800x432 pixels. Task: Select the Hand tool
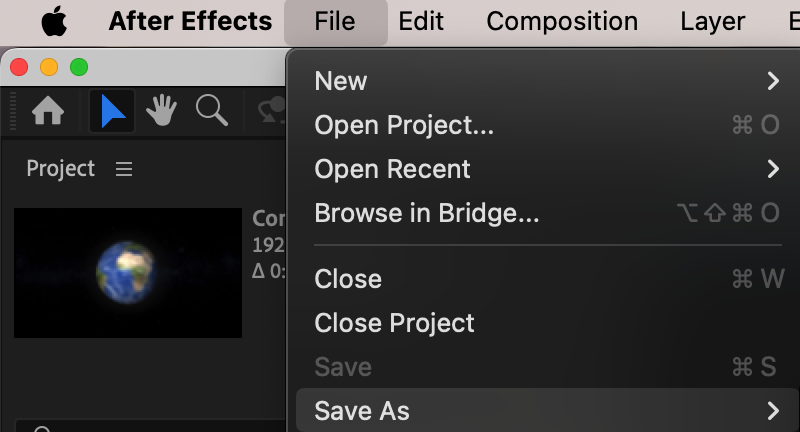[161, 110]
